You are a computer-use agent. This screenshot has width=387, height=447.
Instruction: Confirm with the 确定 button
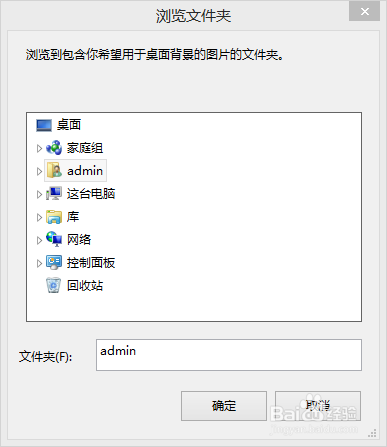click(x=224, y=406)
